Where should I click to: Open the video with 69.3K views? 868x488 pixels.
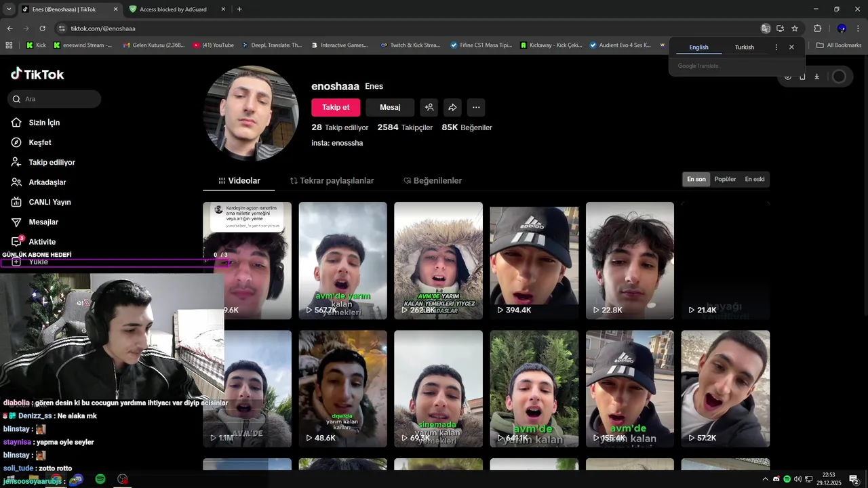coord(438,388)
